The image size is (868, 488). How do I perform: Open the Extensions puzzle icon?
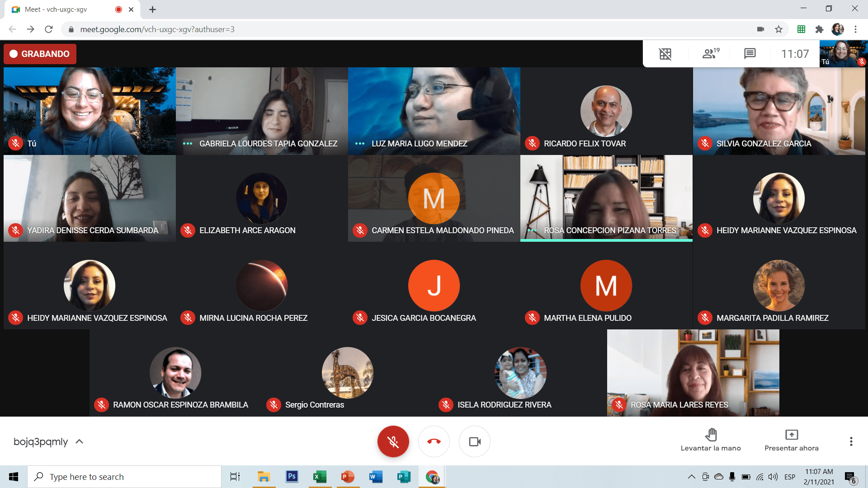819,29
